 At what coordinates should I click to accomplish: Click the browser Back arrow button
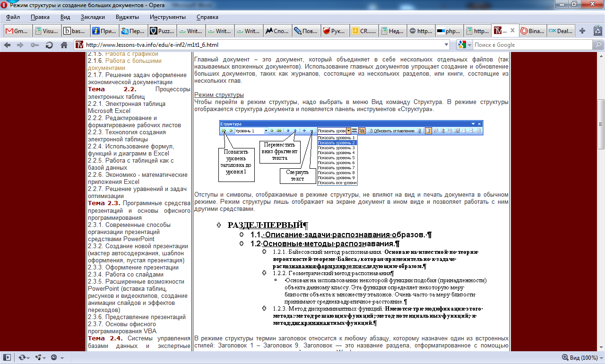pyautogui.click(x=7, y=45)
